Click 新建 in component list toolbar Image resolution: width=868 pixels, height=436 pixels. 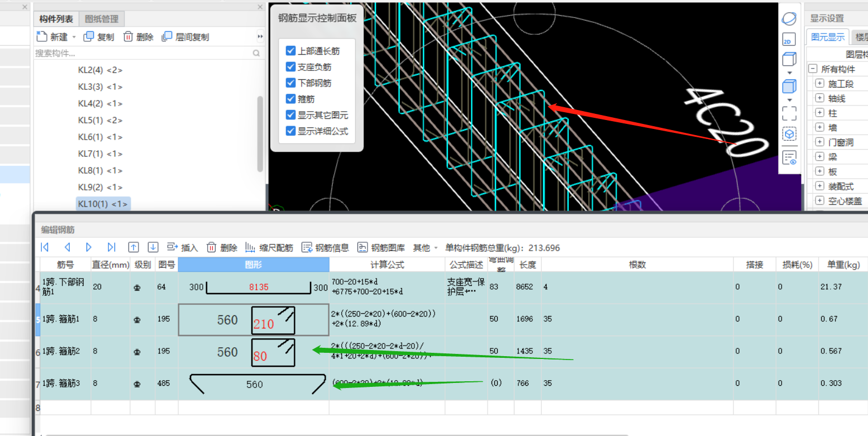53,37
